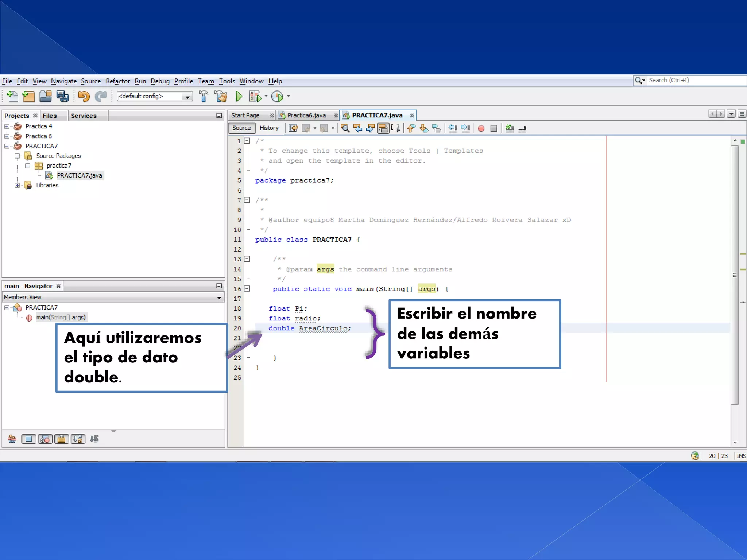
Task: Click the History view button
Action: (x=269, y=128)
